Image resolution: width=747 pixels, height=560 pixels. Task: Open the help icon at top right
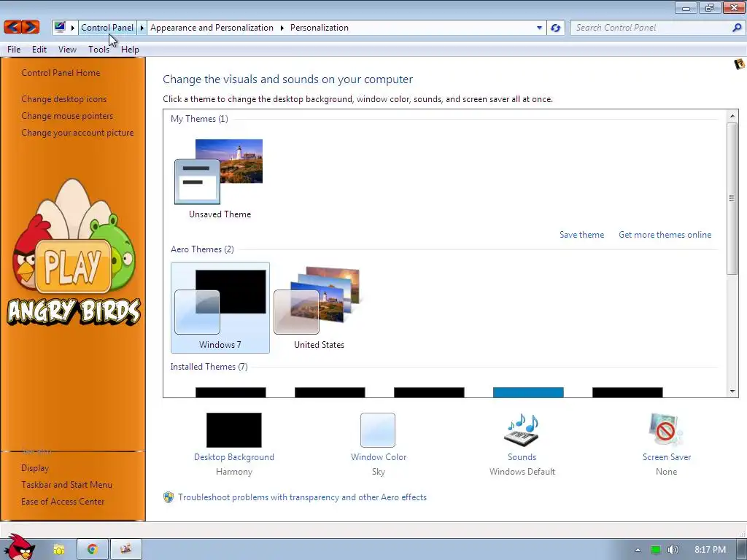[x=739, y=64]
